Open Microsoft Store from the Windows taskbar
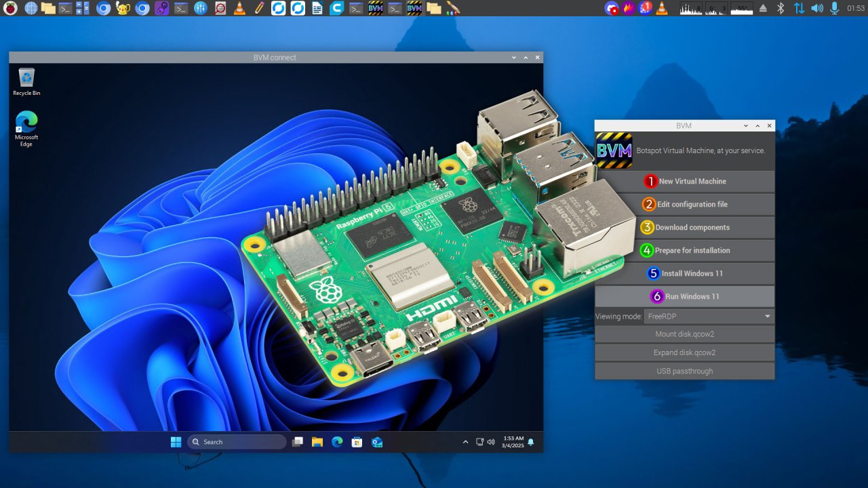Image resolution: width=868 pixels, height=488 pixels. point(357,442)
